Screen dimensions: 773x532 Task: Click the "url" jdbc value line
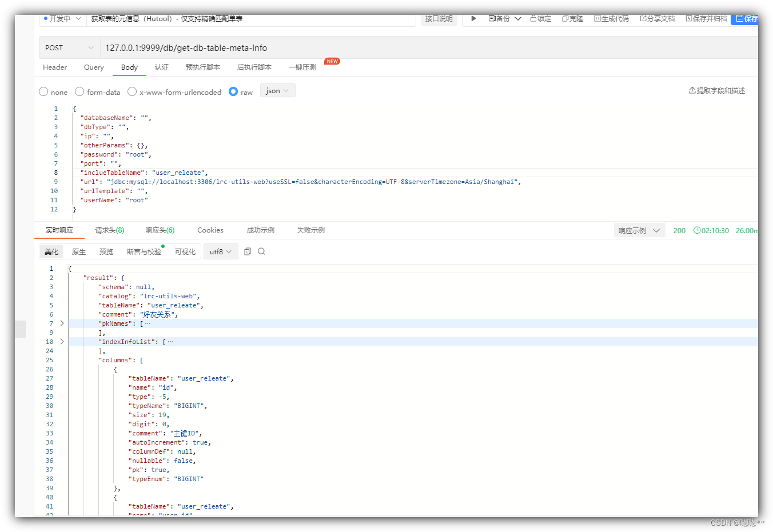301,182
